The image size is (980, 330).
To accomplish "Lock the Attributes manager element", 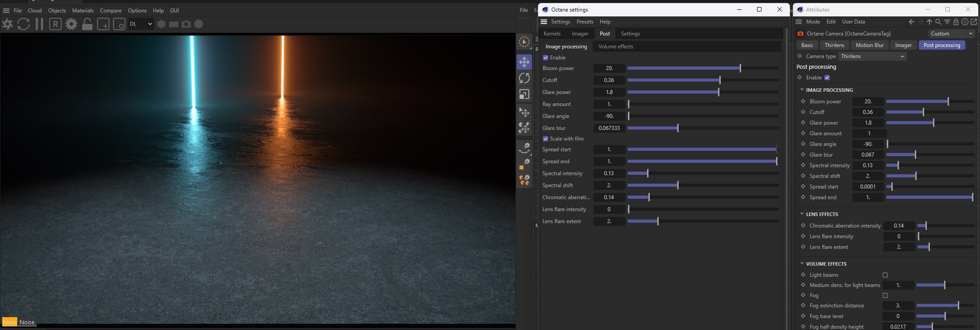I will [956, 22].
